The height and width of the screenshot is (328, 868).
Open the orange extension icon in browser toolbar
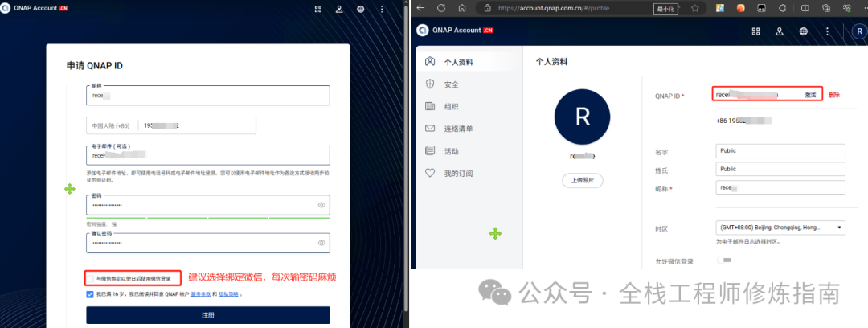coord(741,8)
